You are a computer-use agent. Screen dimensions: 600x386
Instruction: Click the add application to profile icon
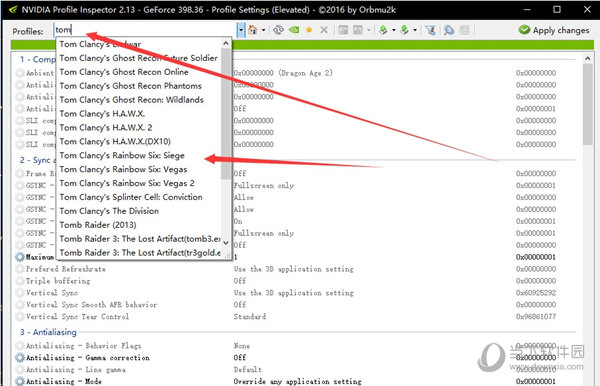[x=343, y=30]
